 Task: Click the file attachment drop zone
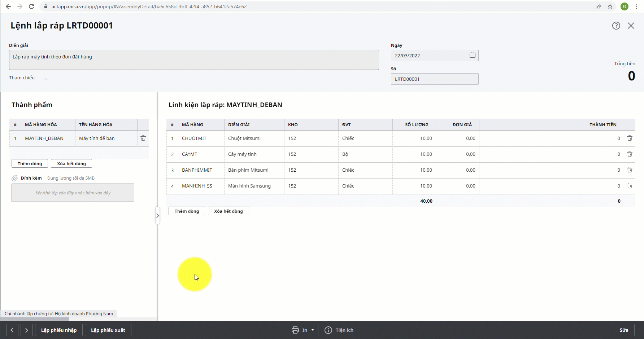[73, 193]
